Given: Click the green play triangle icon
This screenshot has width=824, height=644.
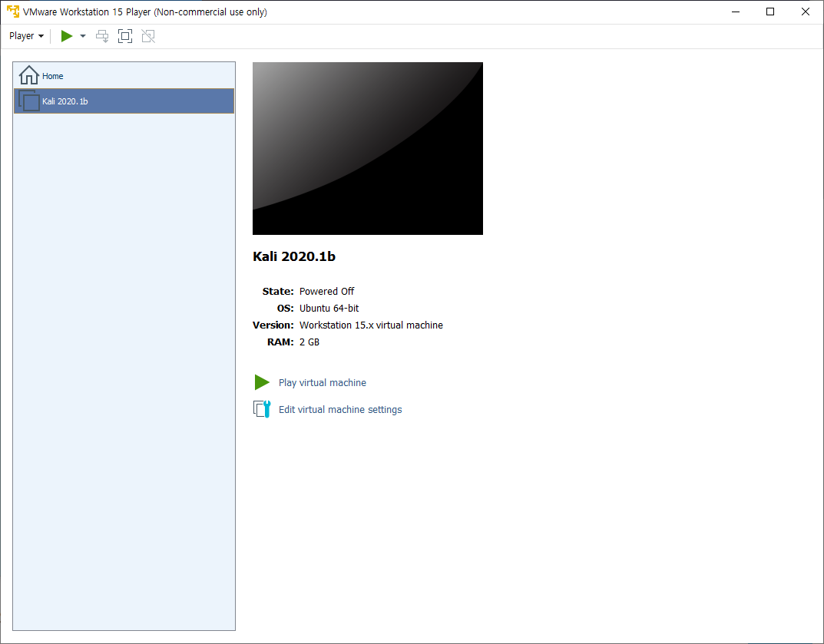Looking at the screenshot, I should click(x=262, y=382).
